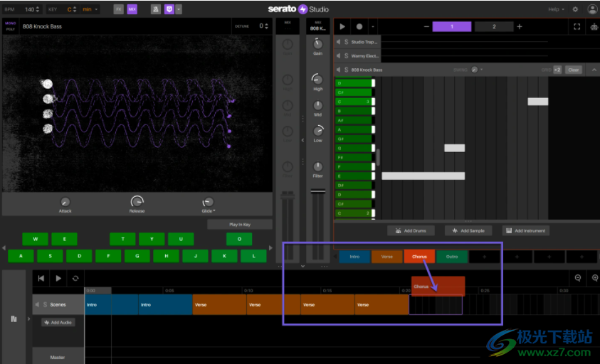Click the Attack knob

pos(65,201)
